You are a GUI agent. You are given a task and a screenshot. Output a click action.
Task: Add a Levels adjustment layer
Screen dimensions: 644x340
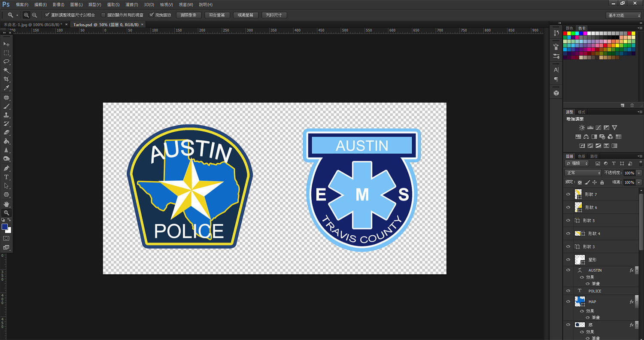[x=590, y=127]
